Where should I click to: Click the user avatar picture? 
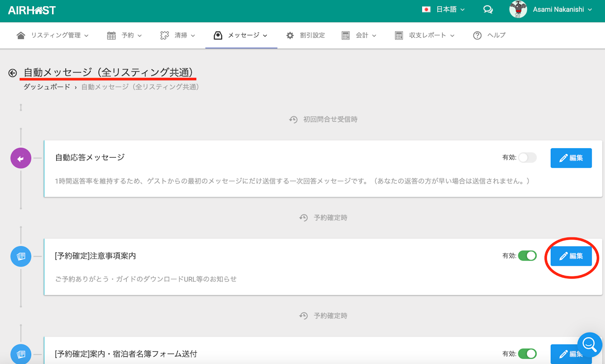tap(518, 10)
